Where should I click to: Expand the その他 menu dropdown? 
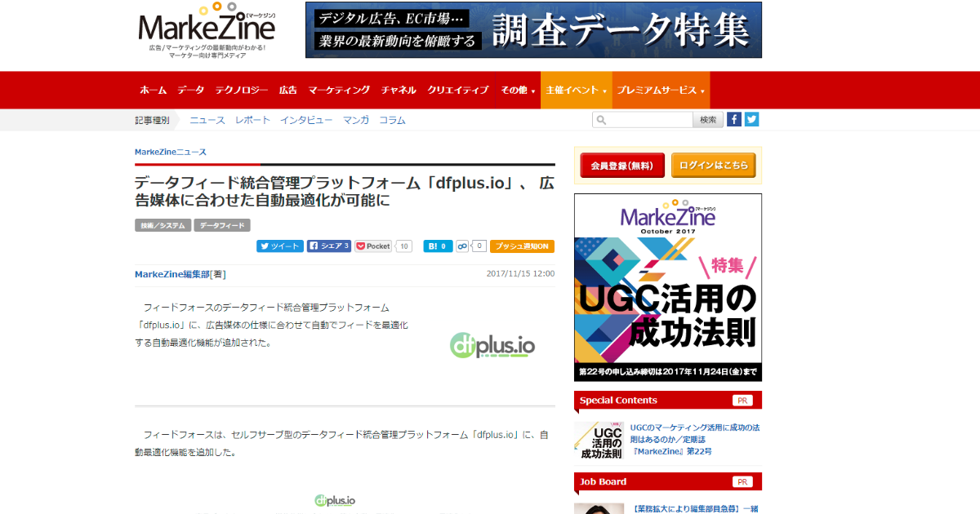coord(518,90)
